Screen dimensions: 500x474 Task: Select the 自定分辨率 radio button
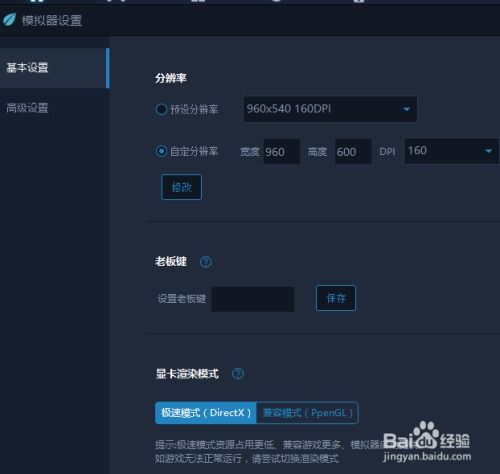[161, 151]
